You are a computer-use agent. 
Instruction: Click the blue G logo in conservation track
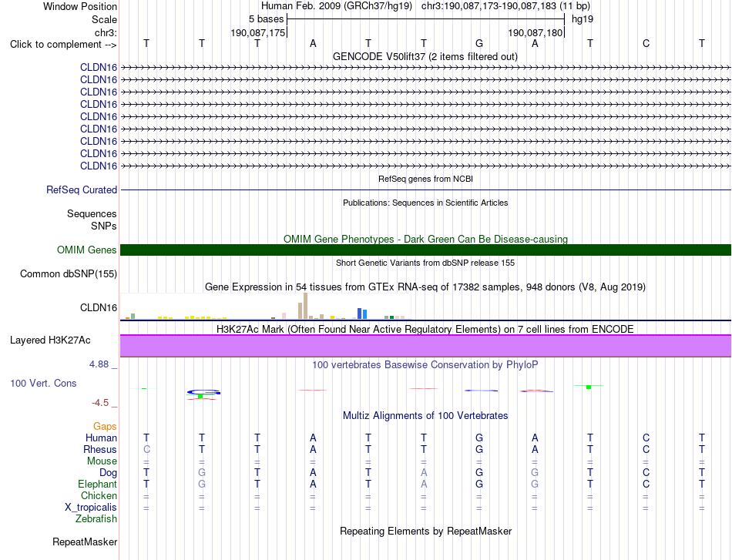click(x=204, y=392)
